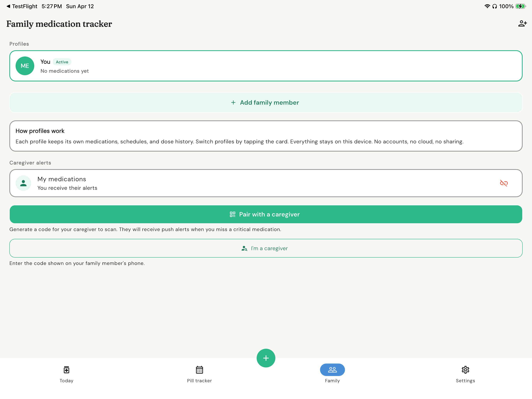Tap the No medications yet text
The width and height of the screenshot is (532, 399).
click(65, 71)
